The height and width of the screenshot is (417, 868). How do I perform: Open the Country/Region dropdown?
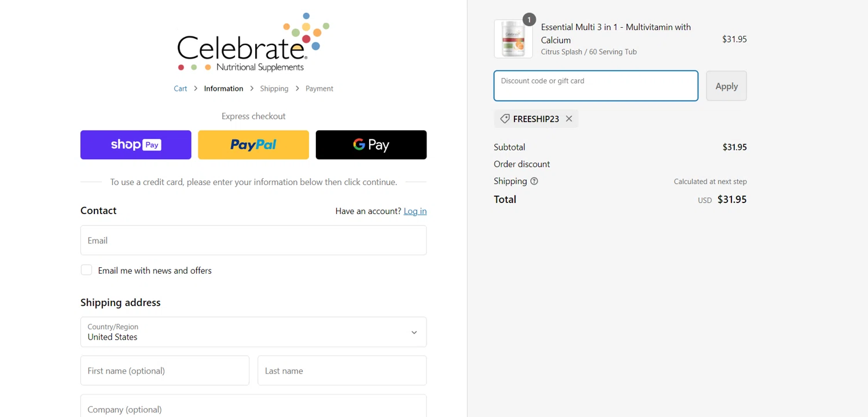253,332
